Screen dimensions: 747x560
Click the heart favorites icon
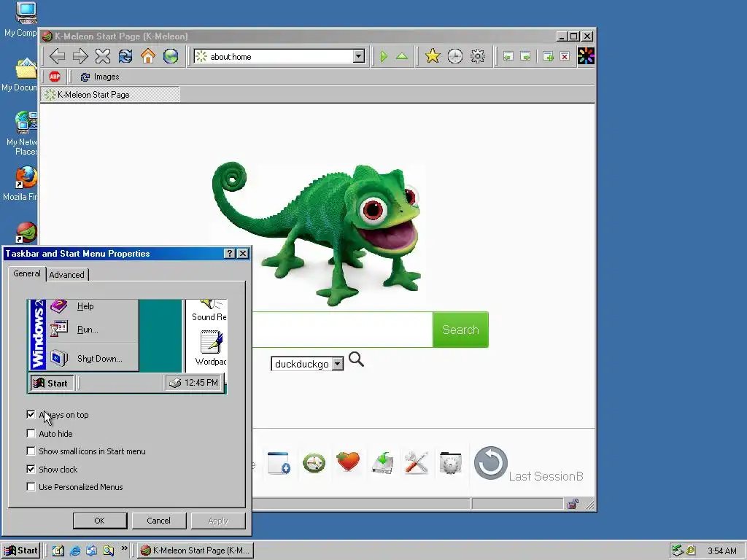point(348,462)
